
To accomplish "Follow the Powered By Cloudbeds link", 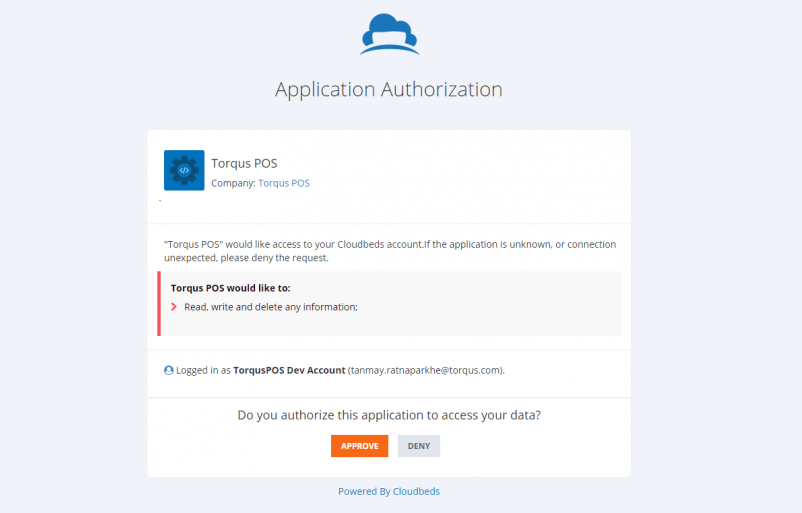I will [x=389, y=492].
